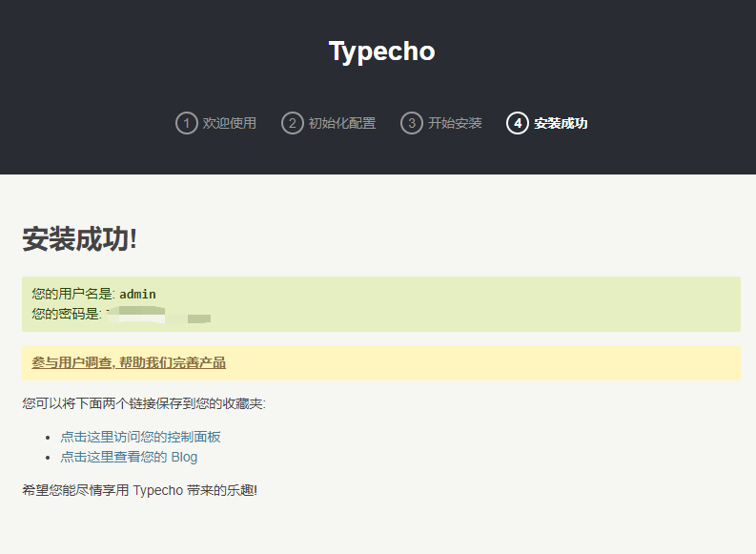Click the bookmark instruction text above the links
Viewport: 756px width, 554px height.
[x=144, y=403]
